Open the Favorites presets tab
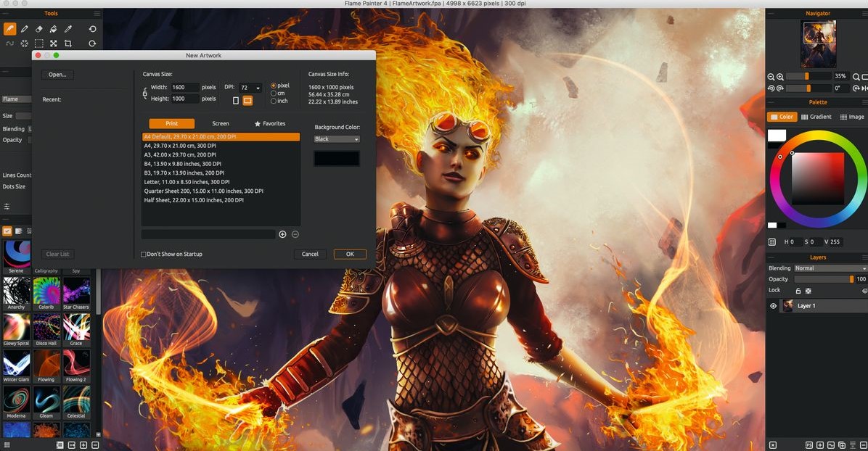The height and width of the screenshot is (451, 868). pyautogui.click(x=269, y=123)
